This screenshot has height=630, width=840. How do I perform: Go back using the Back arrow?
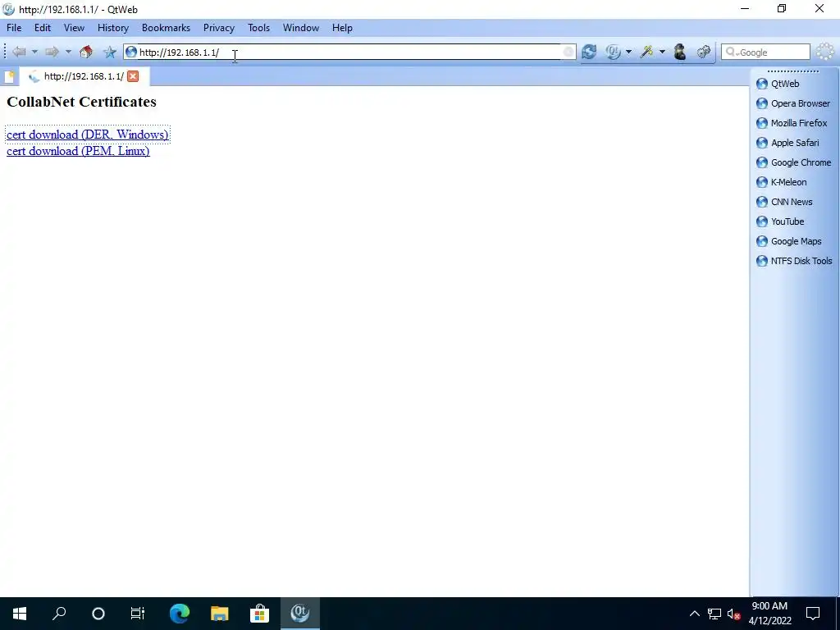coord(20,52)
